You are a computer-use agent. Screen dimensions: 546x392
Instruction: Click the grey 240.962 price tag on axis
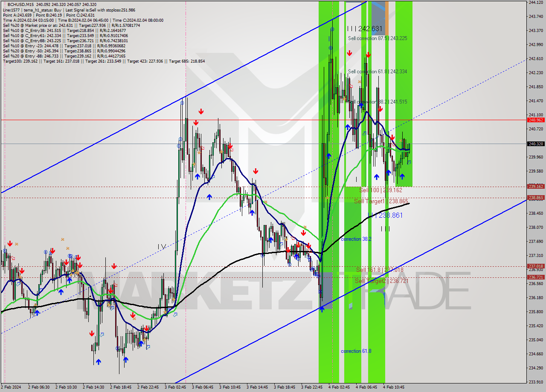[536, 120]
